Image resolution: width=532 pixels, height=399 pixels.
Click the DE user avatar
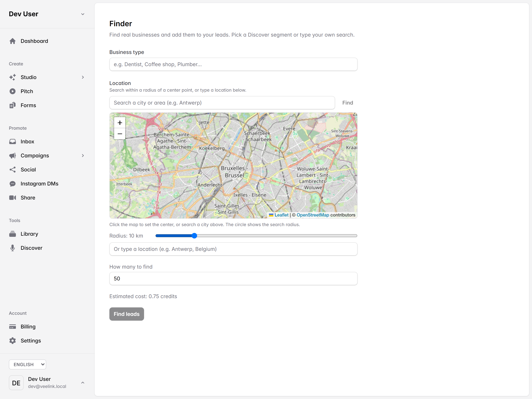[16, 383]
